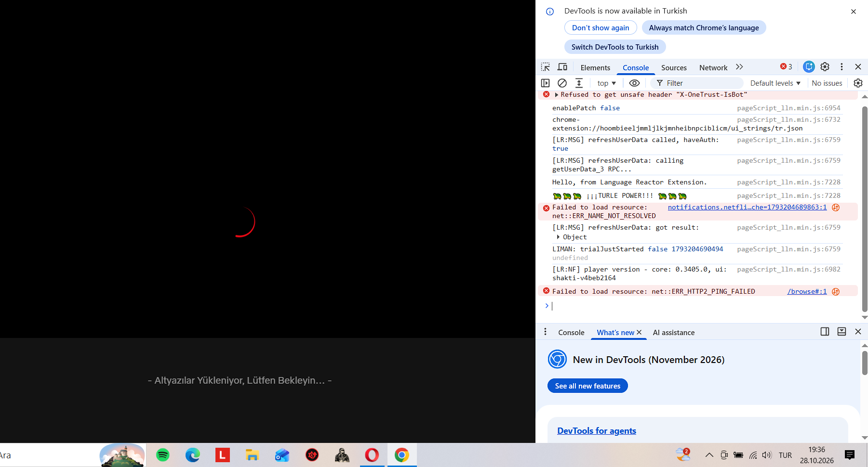Activate the inspect element picker icon

click(546, 67)
